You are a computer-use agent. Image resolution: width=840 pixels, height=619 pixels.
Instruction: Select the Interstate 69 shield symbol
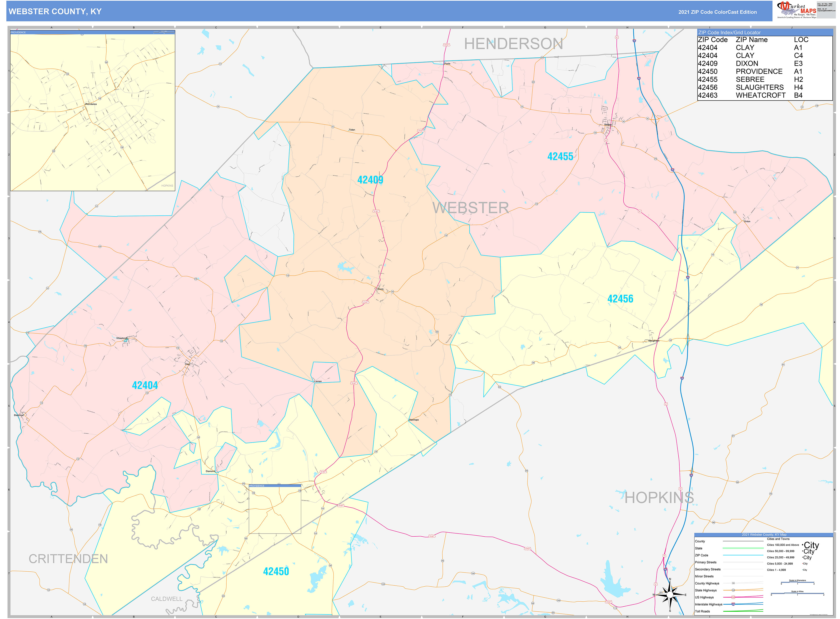tap(634, 41)
